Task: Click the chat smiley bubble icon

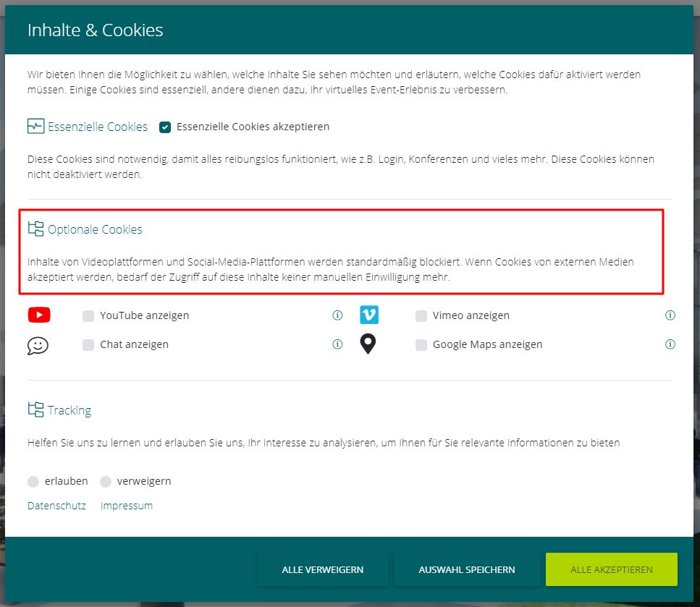Action: click(38, 345)
